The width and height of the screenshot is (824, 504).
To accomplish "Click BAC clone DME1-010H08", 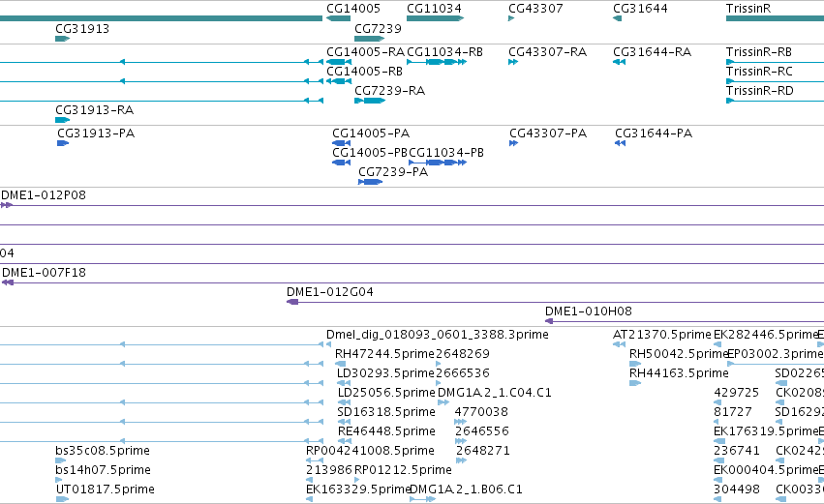I will click(589, 311).
